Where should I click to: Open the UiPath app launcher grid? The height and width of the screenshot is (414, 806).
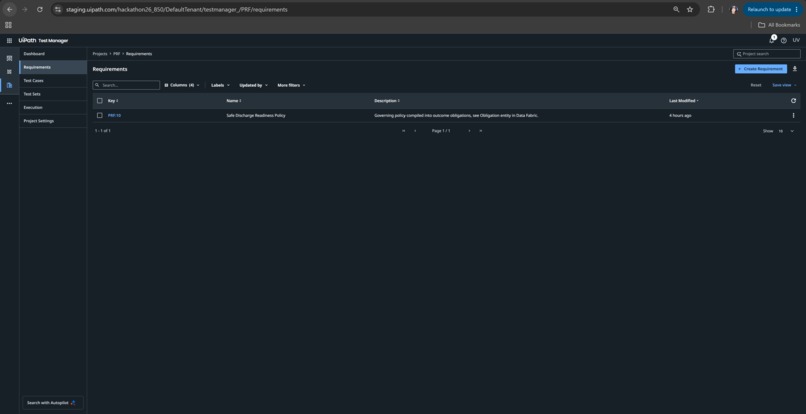click(x=9, y=40)
